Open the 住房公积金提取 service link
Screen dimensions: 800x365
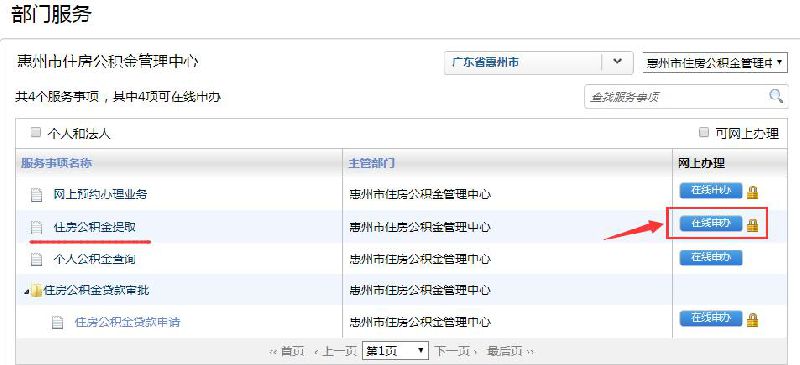[95, 227]
